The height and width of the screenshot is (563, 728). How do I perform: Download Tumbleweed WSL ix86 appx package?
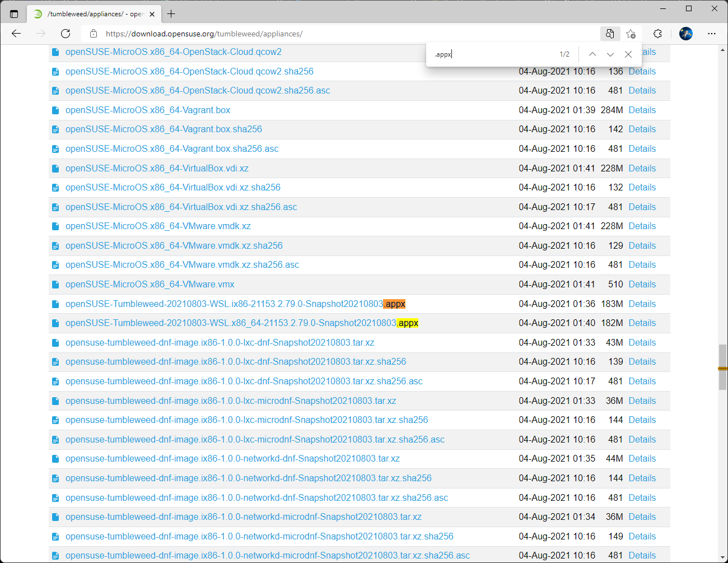tap(235, 304)
